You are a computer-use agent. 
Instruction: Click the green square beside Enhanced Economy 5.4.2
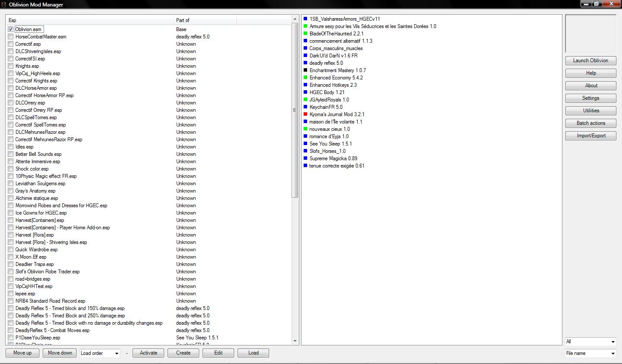(305, 78)
